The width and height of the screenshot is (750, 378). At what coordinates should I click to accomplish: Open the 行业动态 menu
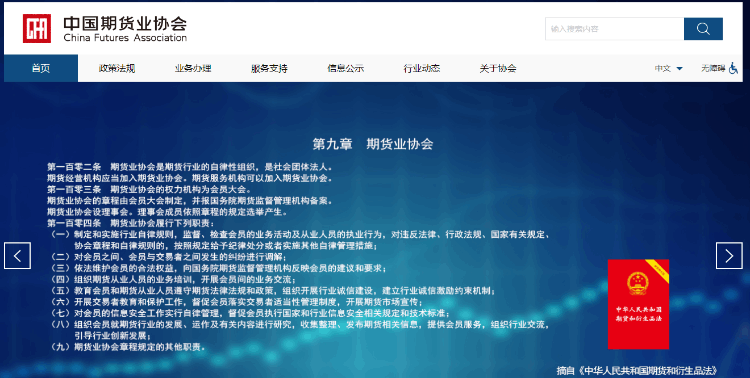tap(421, 68)
